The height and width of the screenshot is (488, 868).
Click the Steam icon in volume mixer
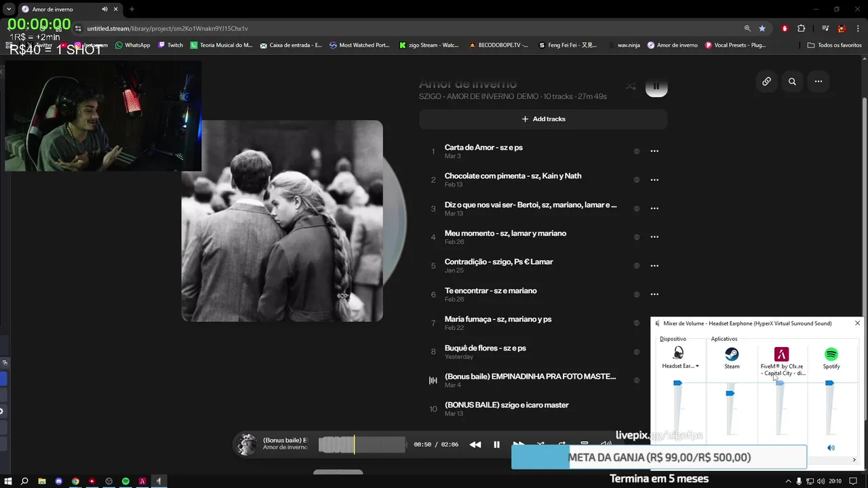coord(732,354)
